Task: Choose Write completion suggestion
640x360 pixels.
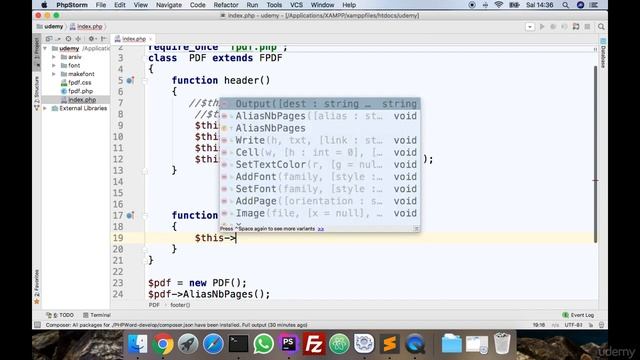Action: [x=320, y=140]
